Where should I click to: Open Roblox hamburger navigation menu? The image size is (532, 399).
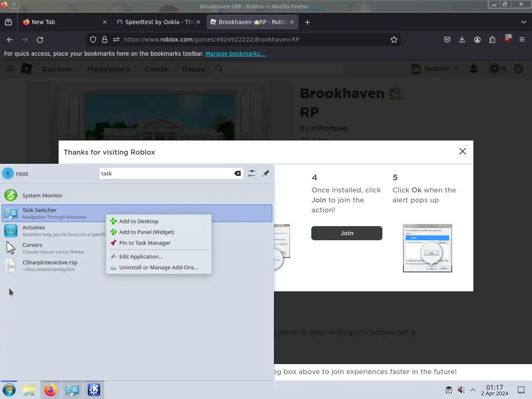pos(10,69)
